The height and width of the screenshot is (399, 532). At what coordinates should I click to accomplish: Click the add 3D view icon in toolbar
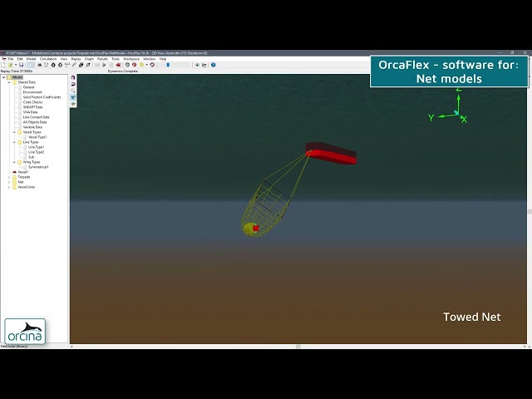(197, 65)
